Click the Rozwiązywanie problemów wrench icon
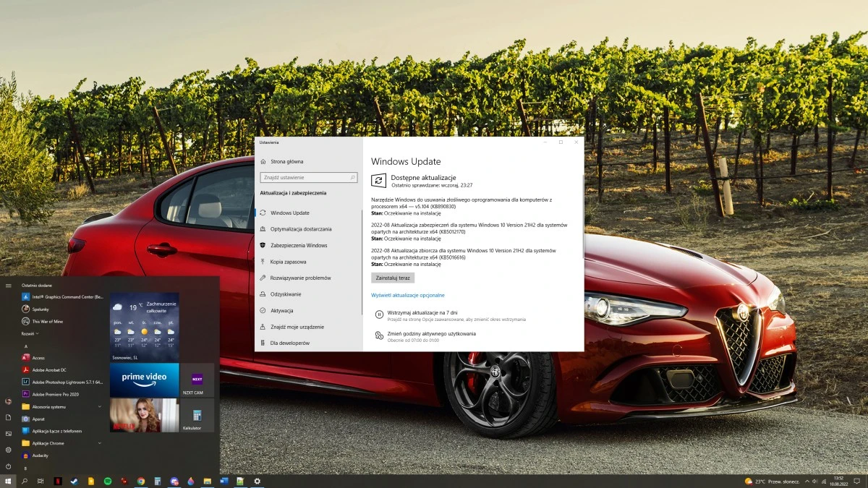Screen dimensions: 868x488 pos(266,278)
